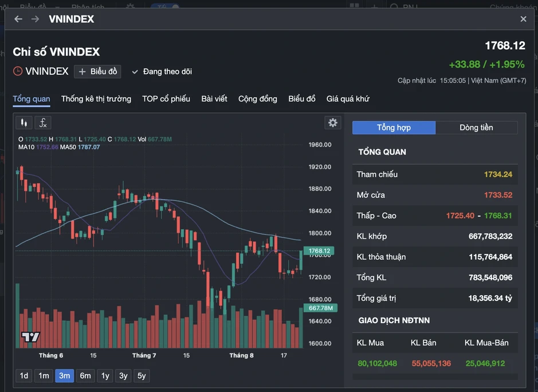The image size is (538, 392).
Task: Open chart settings gear icon
Action: tap(332, 122)
